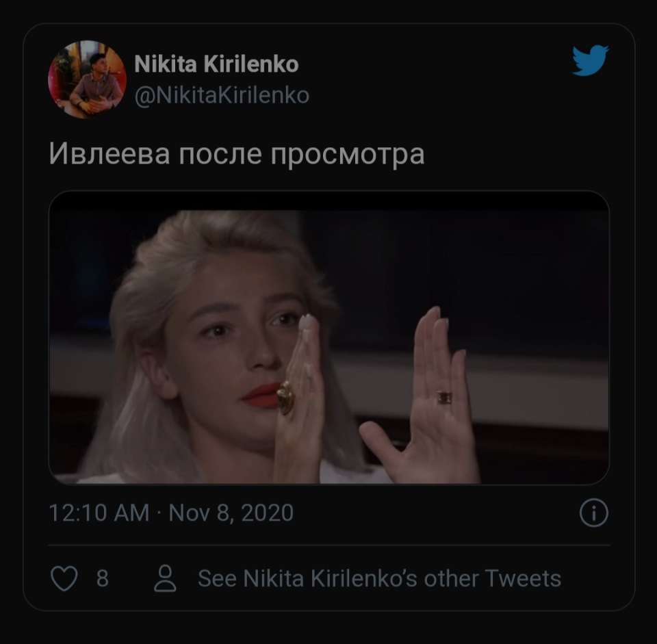This screenshot has height=644, width=657.
Task: Click the word Ивлеева in the tweet
Action: pyautogui.click(x=109, y=154)
